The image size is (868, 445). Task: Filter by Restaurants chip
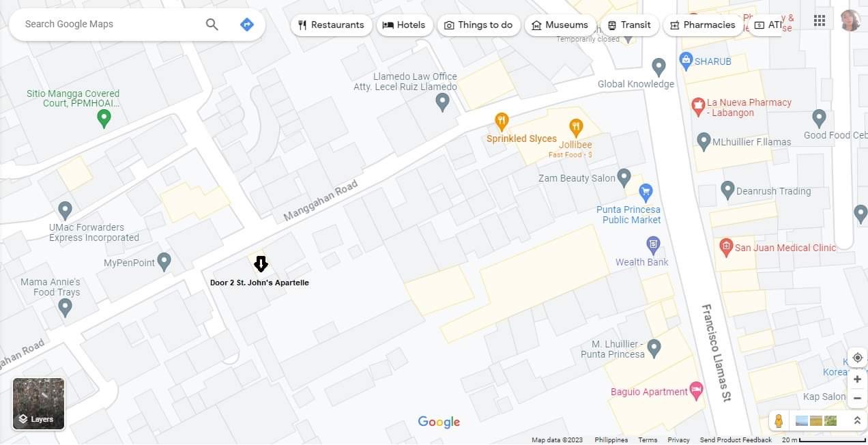[332, 25]
